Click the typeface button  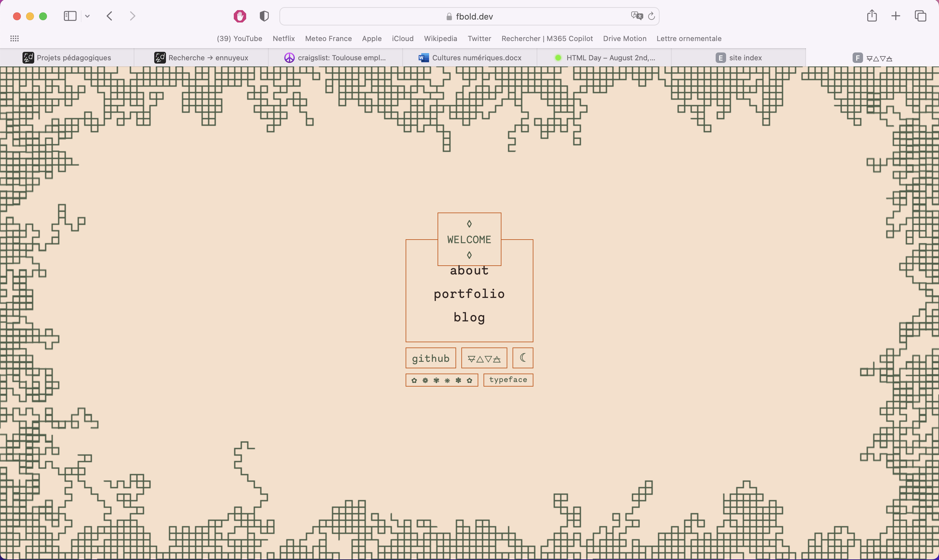(508, 380)
